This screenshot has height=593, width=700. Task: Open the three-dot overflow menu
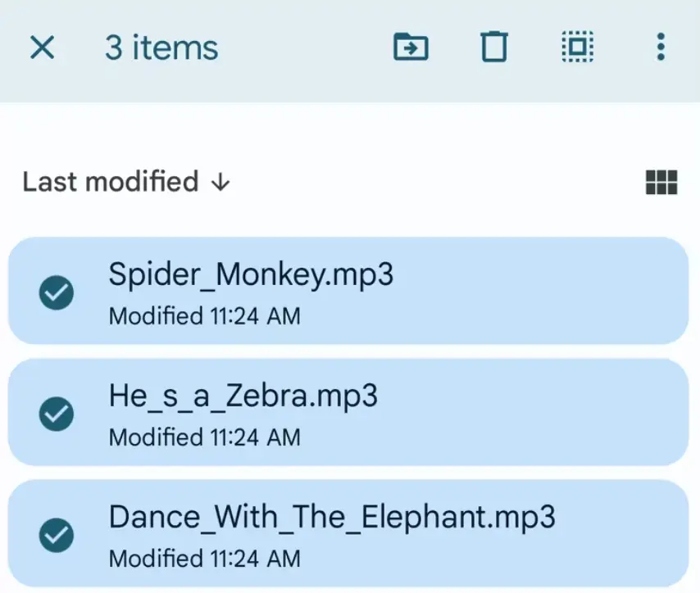[x=661, y=48]
